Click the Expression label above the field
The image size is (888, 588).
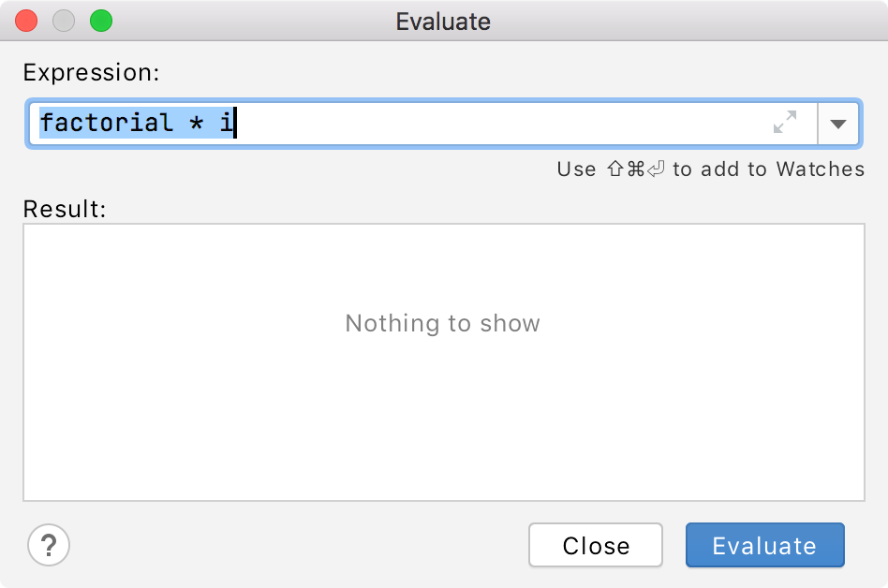coord(91,72)
